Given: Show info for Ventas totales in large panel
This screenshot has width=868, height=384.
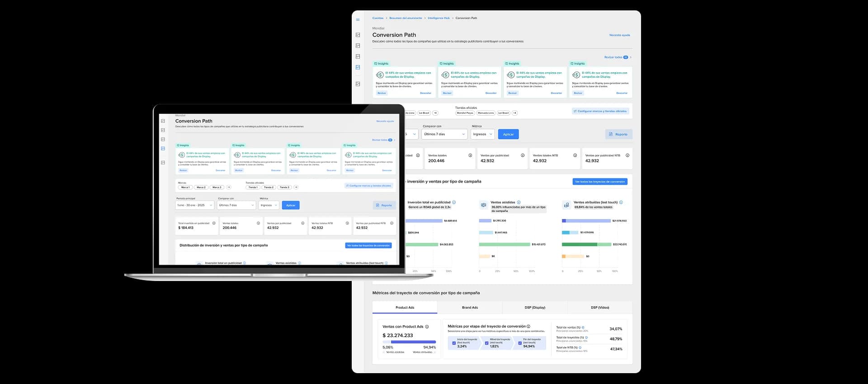Looking at the screenshot, I should tap(470, 155).
